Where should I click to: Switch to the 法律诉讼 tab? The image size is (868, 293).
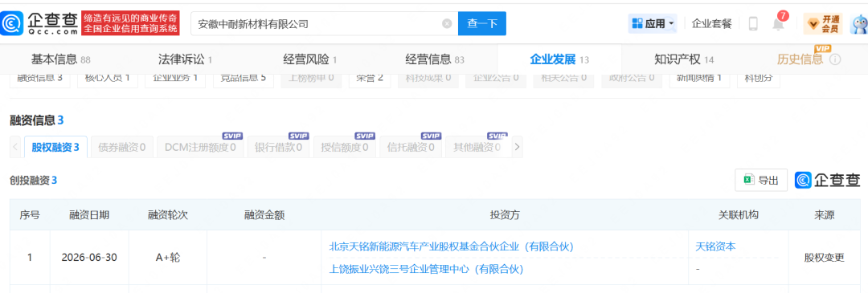[186, 59]
